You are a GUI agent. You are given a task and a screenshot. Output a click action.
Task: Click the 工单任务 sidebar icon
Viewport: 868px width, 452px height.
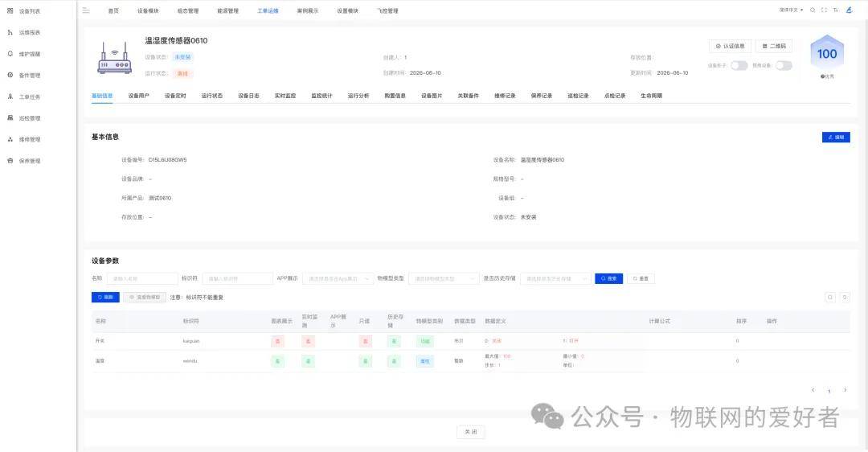click(x=10, y=97)
